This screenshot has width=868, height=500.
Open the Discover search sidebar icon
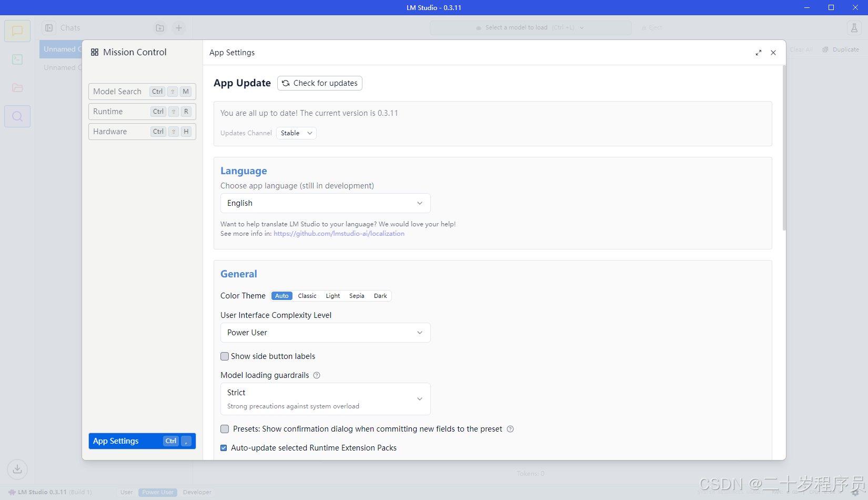[x=17, y=116]
